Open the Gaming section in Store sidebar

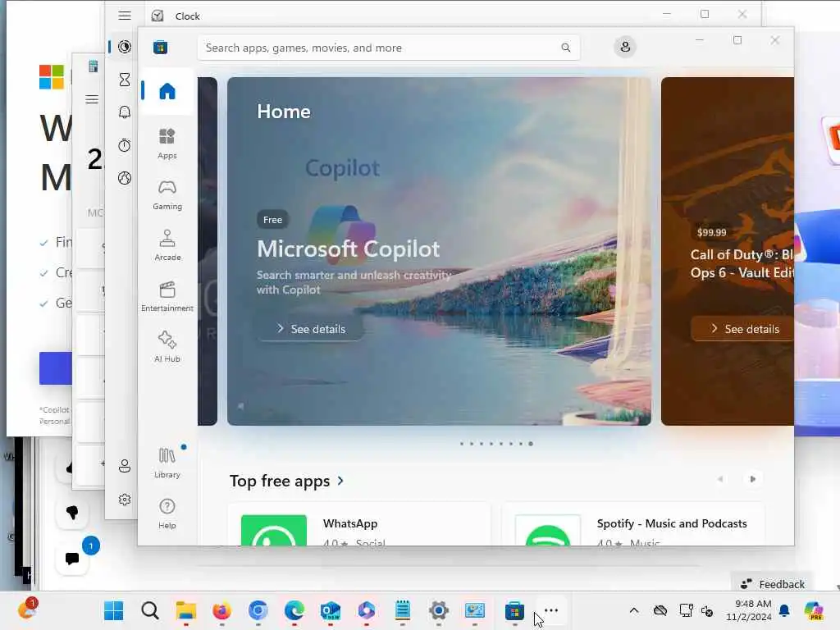point(167,194)
